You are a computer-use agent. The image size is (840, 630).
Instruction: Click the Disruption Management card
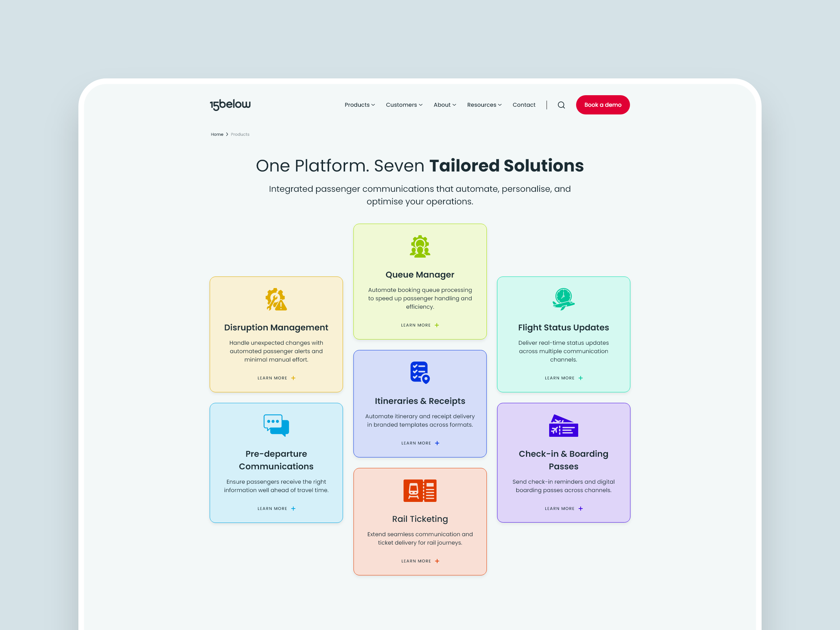[x=276, y=334]
